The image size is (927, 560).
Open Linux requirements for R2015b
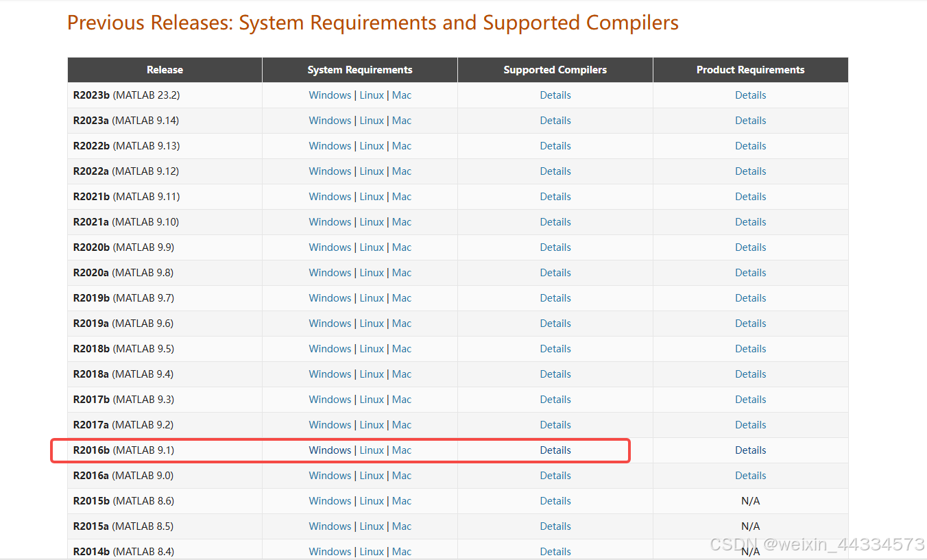[372, 501]
